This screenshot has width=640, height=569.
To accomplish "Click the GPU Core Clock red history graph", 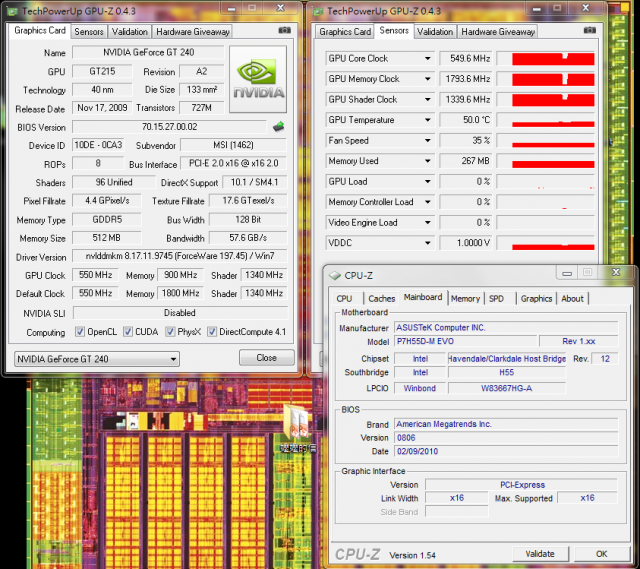I will 546,59.
